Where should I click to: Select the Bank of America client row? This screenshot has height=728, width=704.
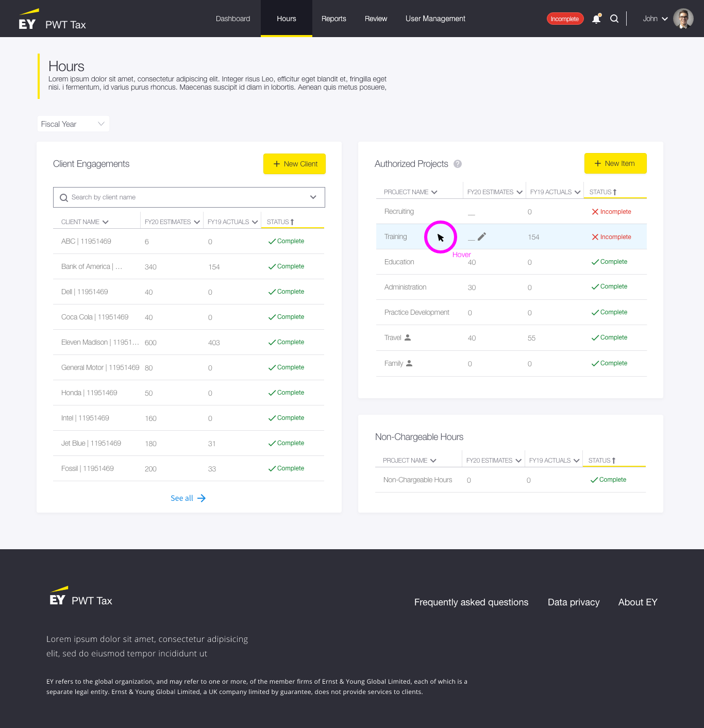tap(189, 267)
